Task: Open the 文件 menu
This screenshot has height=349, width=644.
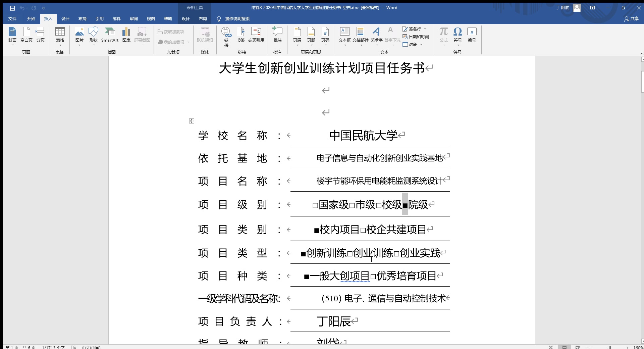Action: (12, 19)
